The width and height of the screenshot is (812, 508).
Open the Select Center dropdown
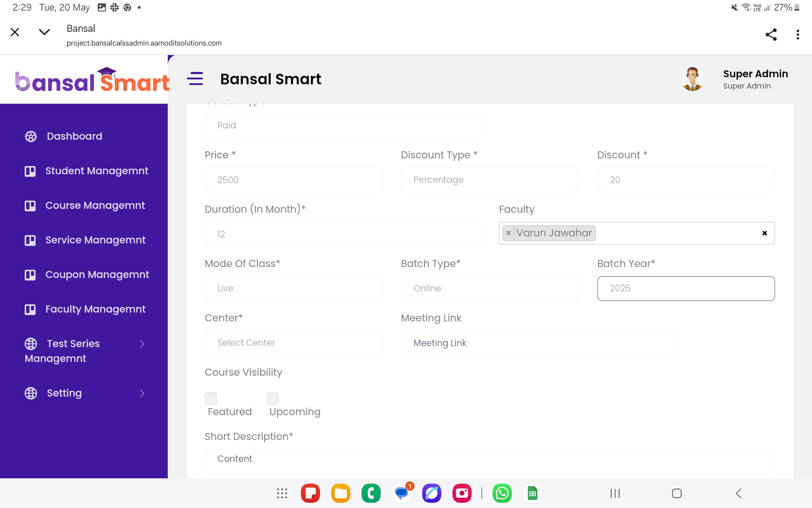(x=293, y=343)
